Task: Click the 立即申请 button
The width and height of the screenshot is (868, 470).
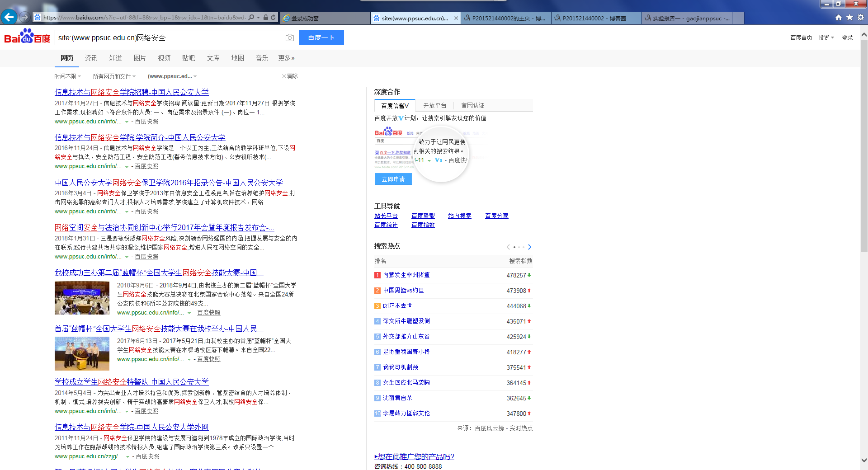Action: coord(393,179)
